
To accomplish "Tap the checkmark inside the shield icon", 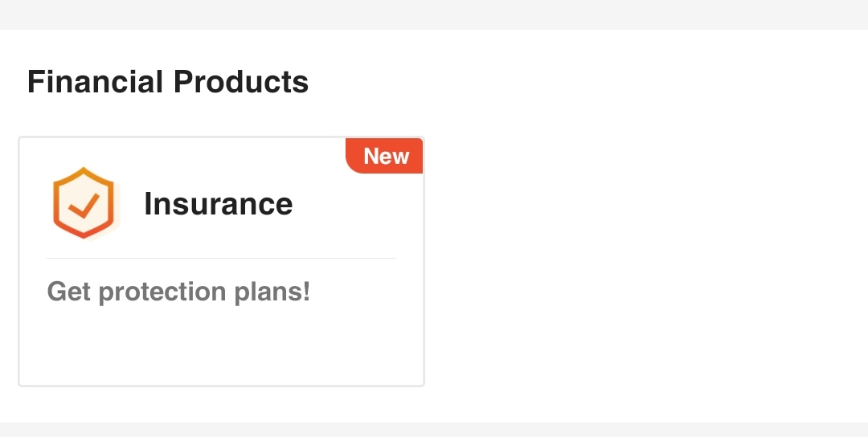I will tap(84, 206).
